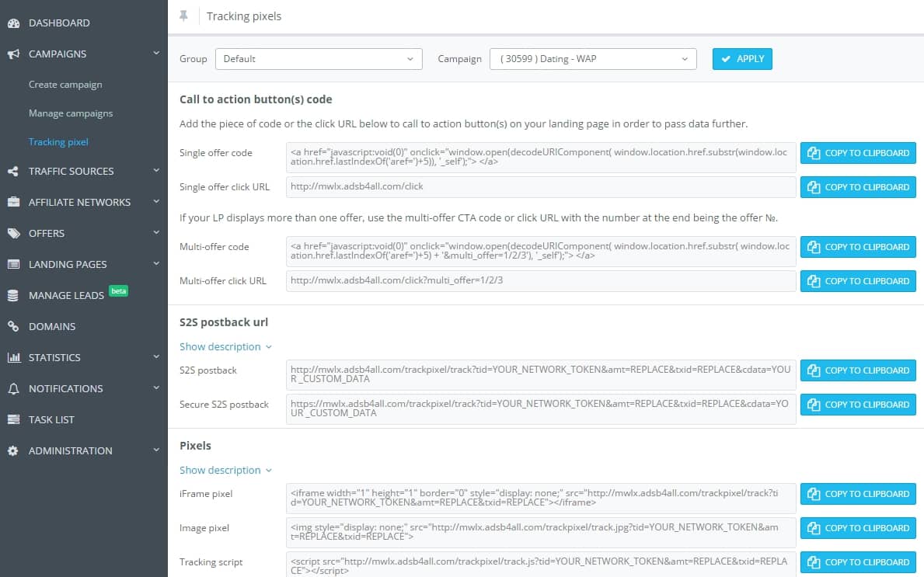The width and height of the screenshot is (924, 577).
Task: Click the Image pixel code field
Action: point(541,532)
